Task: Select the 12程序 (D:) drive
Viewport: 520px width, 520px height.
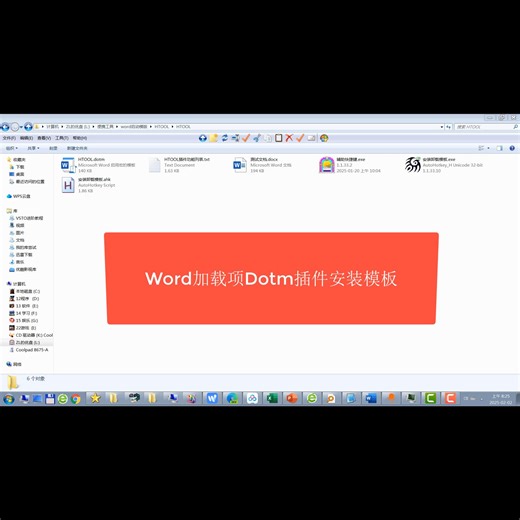Action: click(x=27, y=299)
